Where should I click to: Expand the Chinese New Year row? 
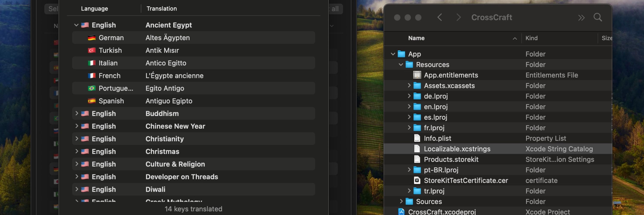77,126
